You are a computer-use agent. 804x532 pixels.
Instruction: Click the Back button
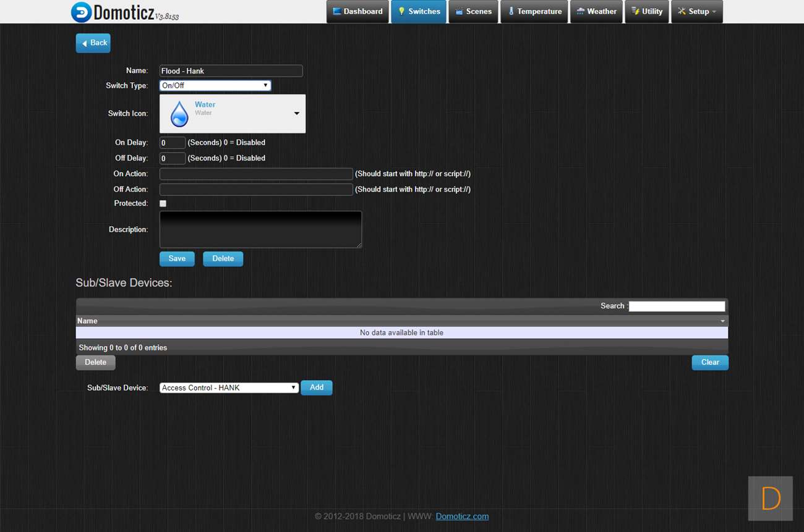coord(93,43)
